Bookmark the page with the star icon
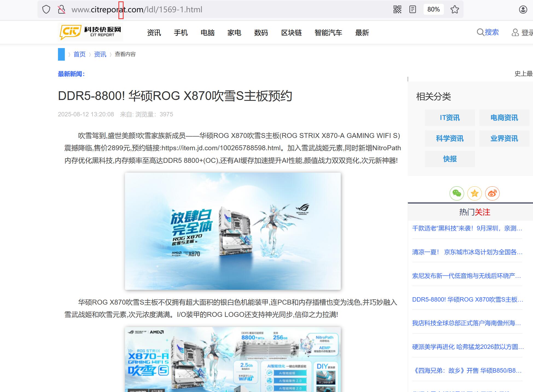533x392 pixels. pyautogui.click(x=455, y=9)
